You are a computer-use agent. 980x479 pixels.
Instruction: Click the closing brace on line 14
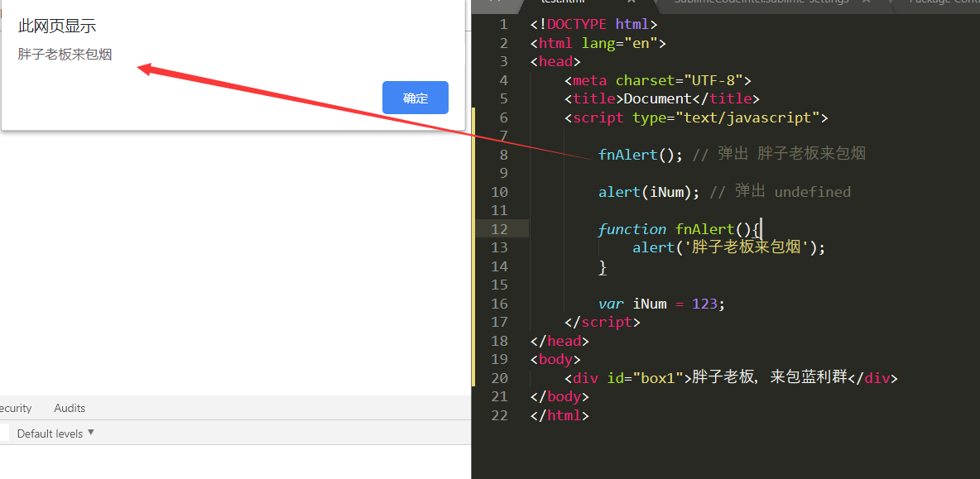(603, 266)
